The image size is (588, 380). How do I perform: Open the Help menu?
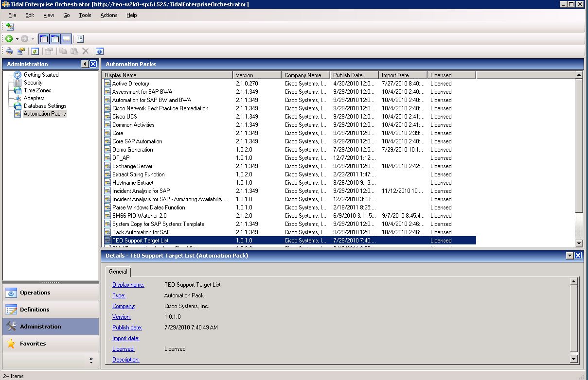point(132,15)
